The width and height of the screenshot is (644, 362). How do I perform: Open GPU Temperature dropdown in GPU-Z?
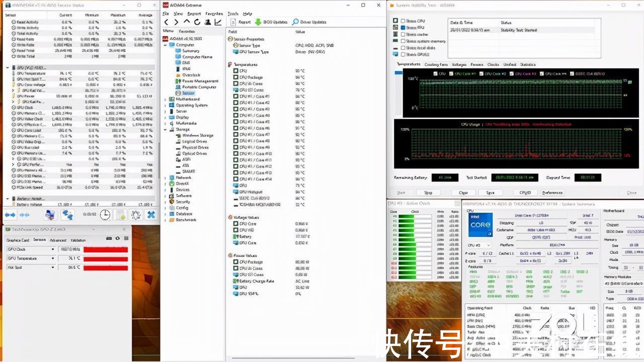coord(53,258)
